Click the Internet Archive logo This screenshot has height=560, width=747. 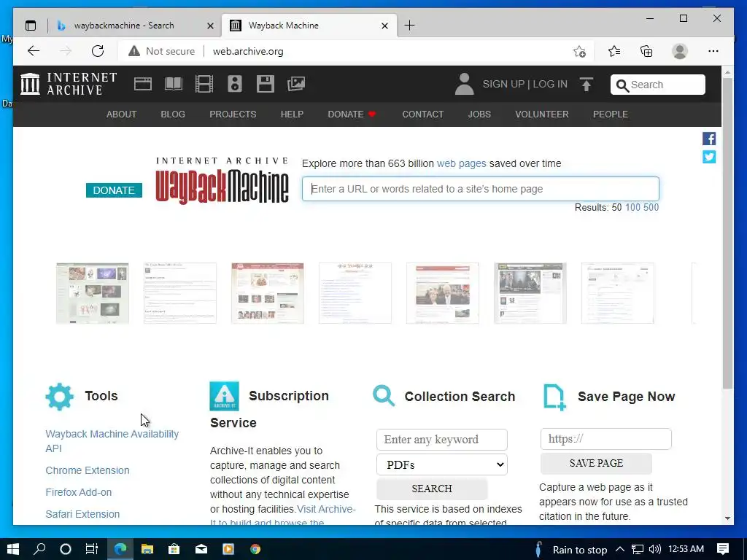[69, 84]
